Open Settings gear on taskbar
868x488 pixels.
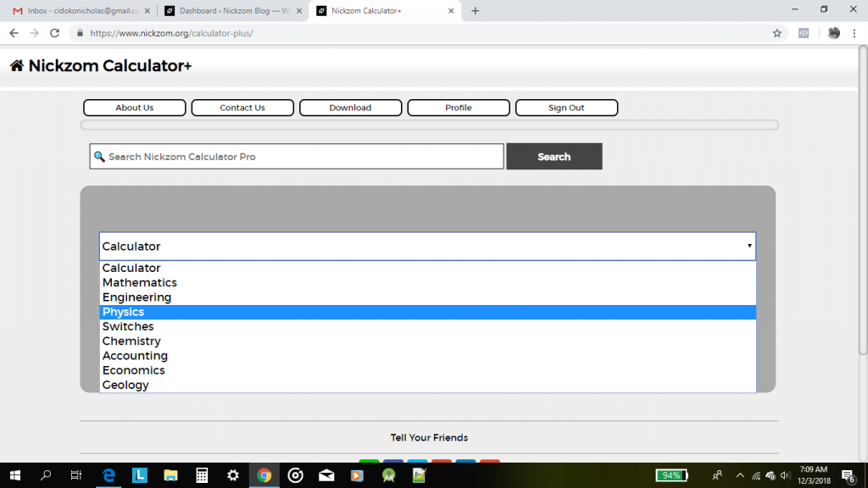coord(233,475)
